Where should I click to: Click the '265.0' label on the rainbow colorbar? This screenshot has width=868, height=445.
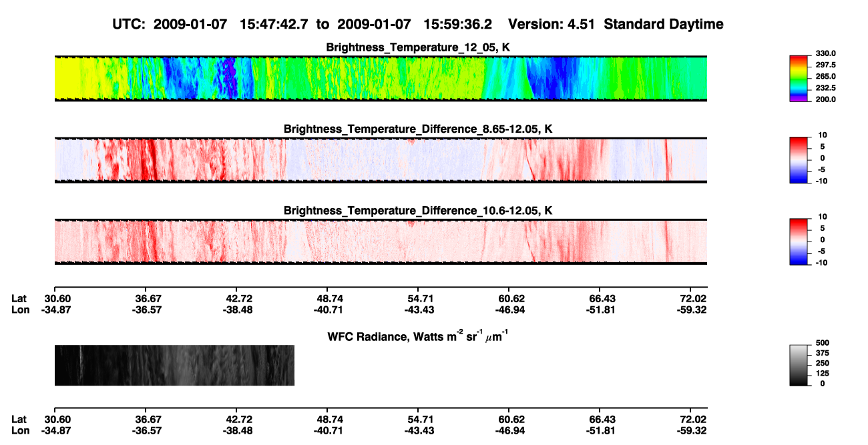coord(826,77)
